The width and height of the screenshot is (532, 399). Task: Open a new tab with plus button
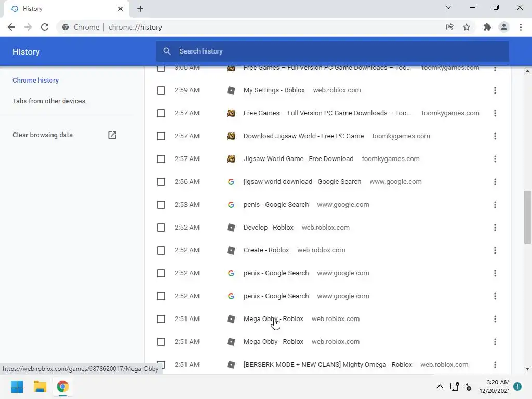(140, 9)
